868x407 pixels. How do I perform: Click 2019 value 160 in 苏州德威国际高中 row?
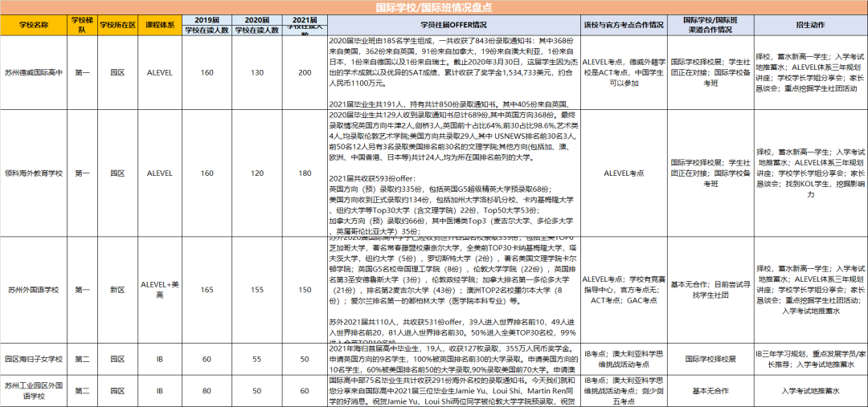pos(207,72)
